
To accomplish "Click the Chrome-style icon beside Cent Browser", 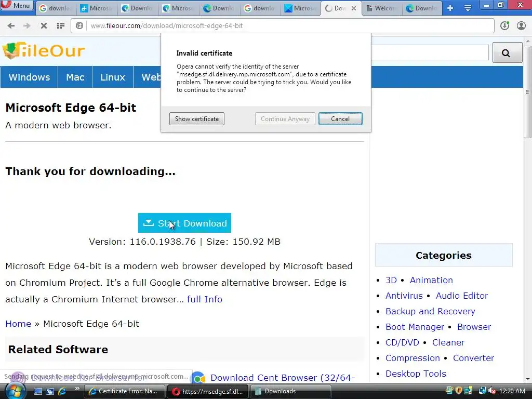I will click(x=198, y=378).
